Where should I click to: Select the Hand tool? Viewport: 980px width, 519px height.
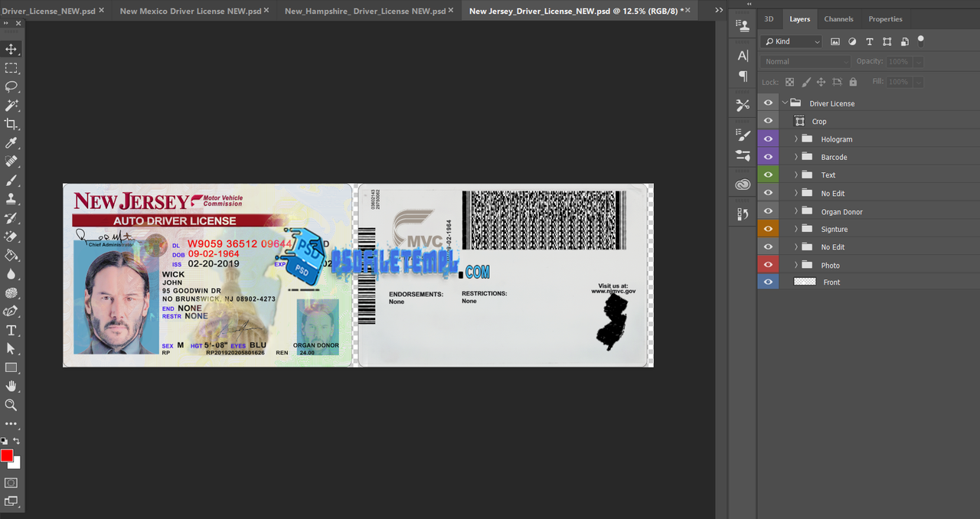coord(11,387)
